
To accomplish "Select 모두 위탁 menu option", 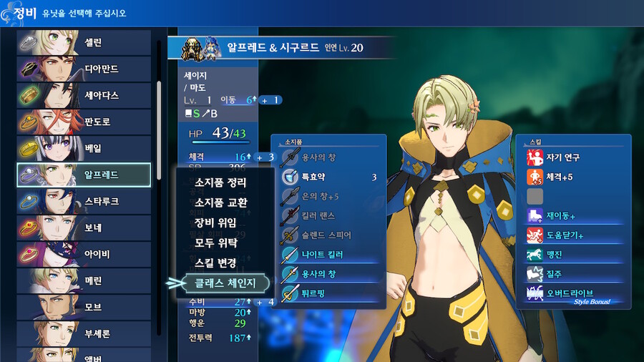I will 215,243.
